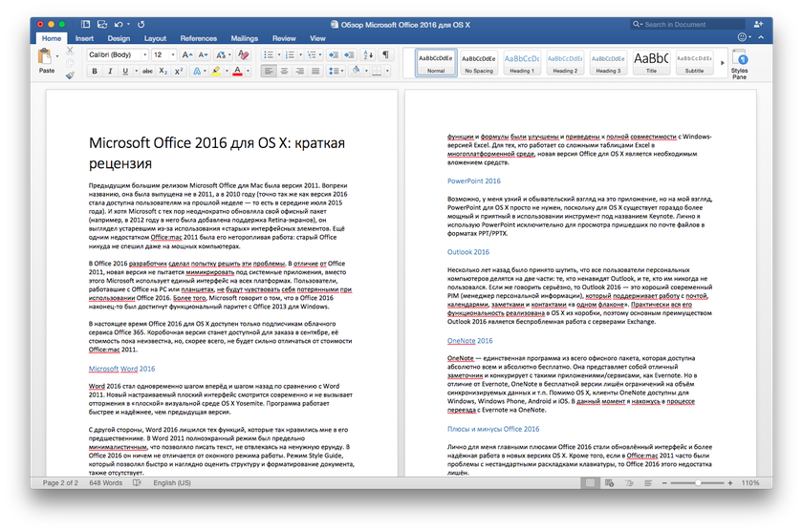Clear all formatting with the eraser icon
Image resolution: width=803 pixels, height=532 pixels.
click(244, 54)
